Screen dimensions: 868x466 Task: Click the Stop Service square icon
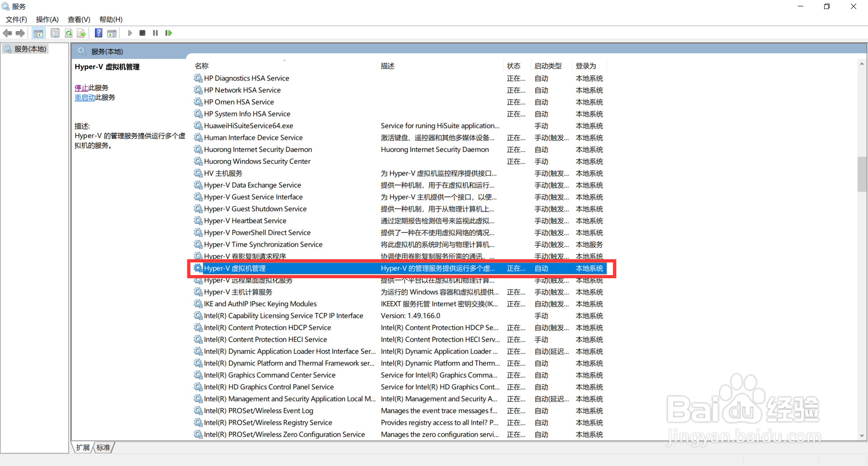[x=142, y=33]
